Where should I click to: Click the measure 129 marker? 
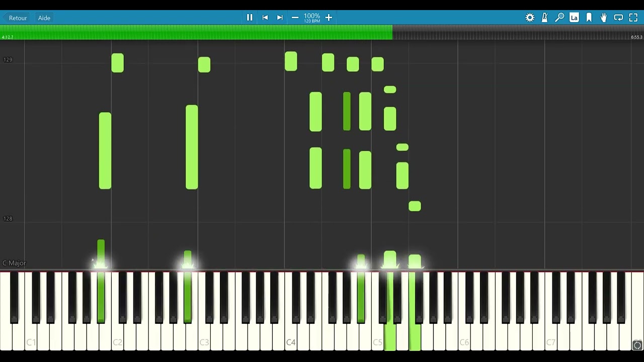[x=8, y=60]
